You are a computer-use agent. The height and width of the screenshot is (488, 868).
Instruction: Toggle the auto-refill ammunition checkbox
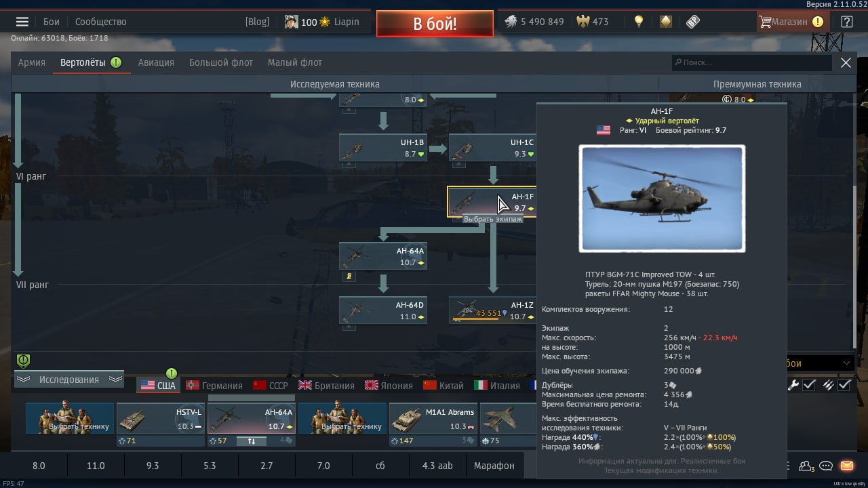[844, 385]
